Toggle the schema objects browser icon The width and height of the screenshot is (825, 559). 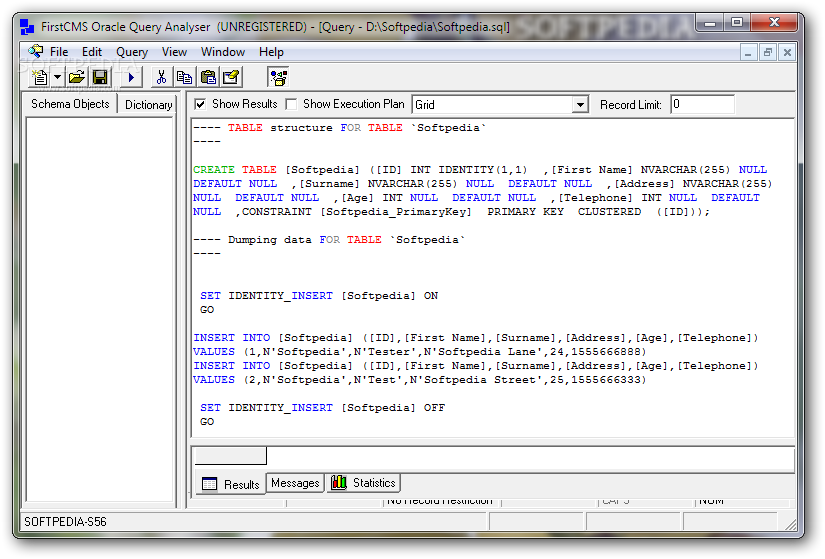pyautogui.click(x=278, y=78)
